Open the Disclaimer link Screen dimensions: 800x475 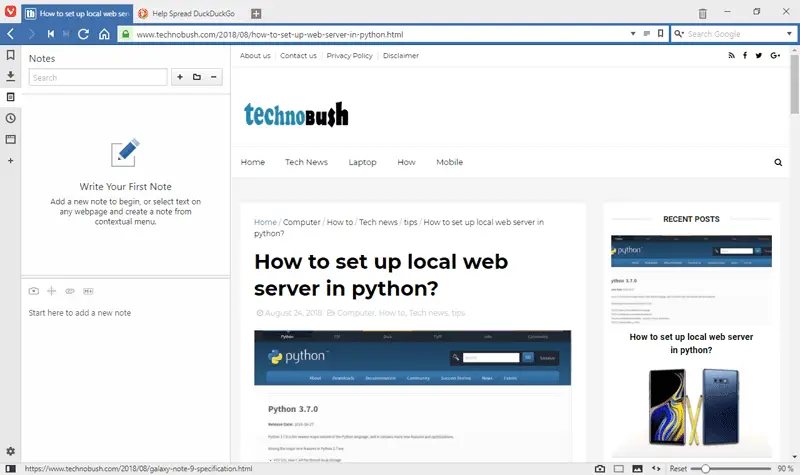401,56
